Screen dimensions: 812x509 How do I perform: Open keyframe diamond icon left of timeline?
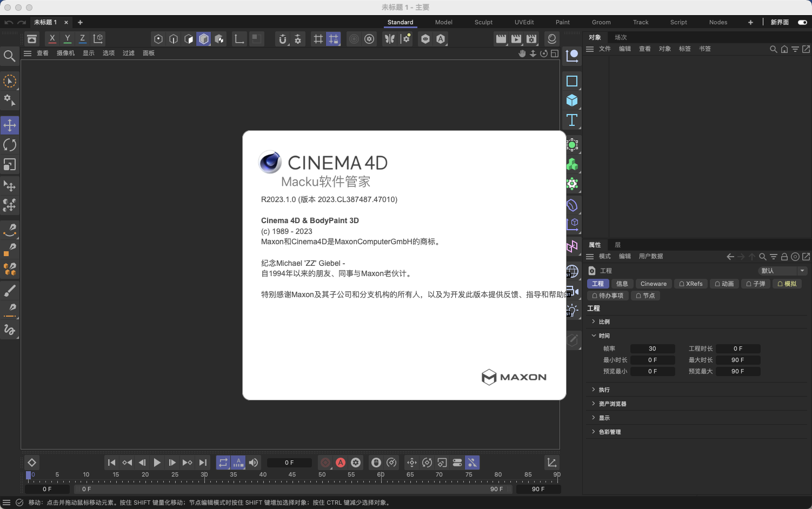pos(32,463)
